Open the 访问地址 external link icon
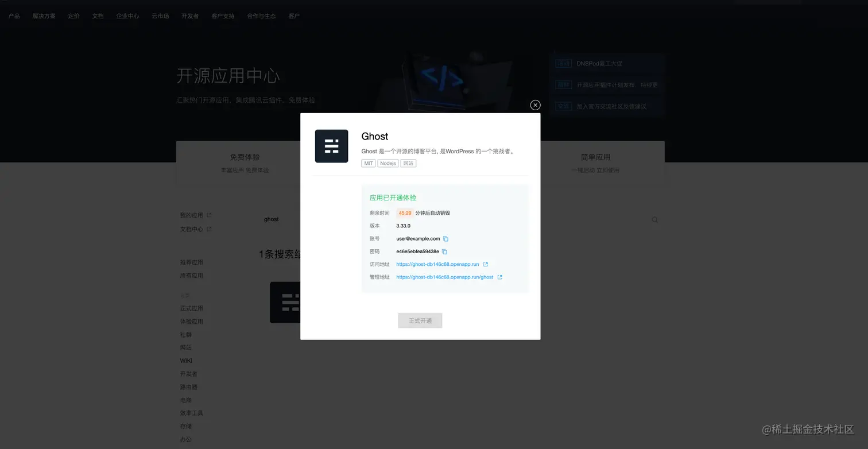 click(x=486, y=264)
